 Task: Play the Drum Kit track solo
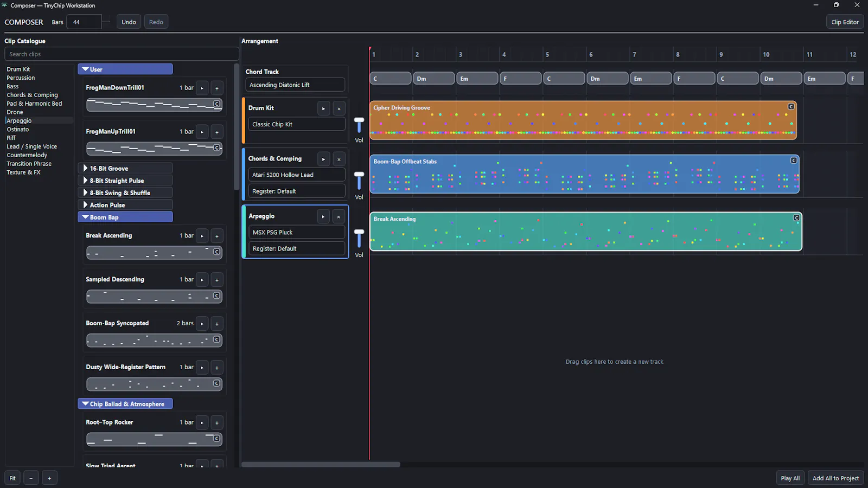coord(323,108)
